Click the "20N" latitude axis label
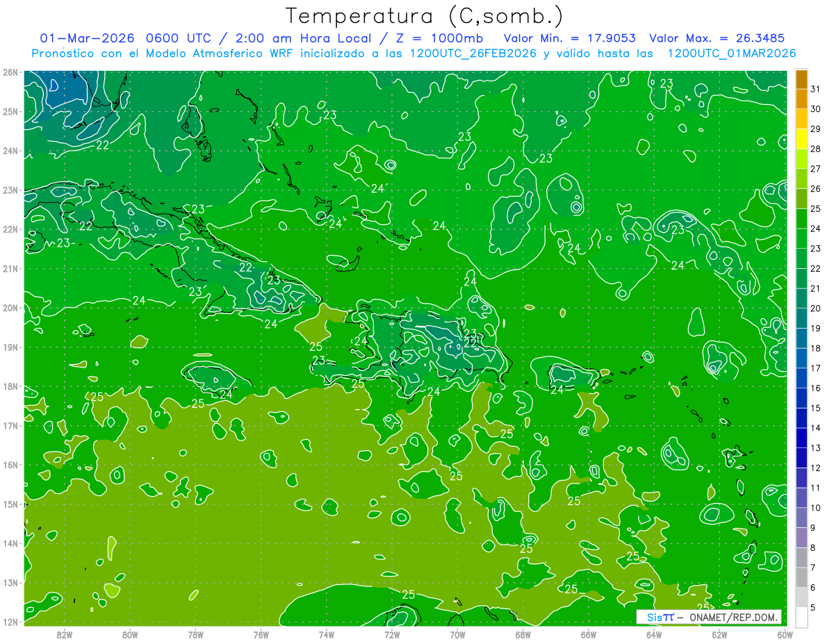This screenshot has height=644, width=834. (x=10, y=308)
